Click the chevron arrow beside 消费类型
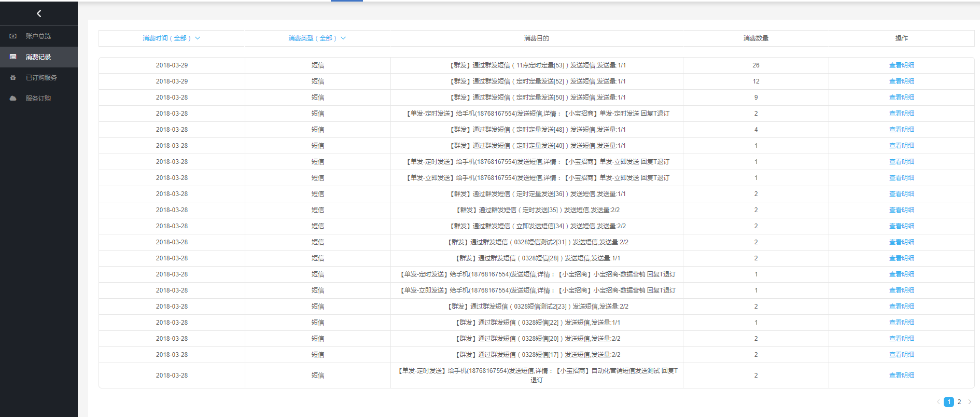The height and width of the screenshot is (417, 980). coord(343,38)
